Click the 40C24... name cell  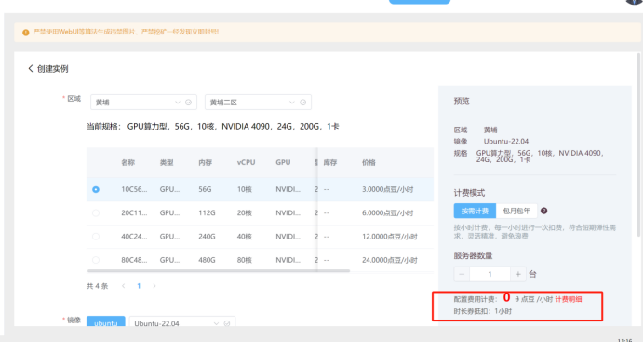134,237
